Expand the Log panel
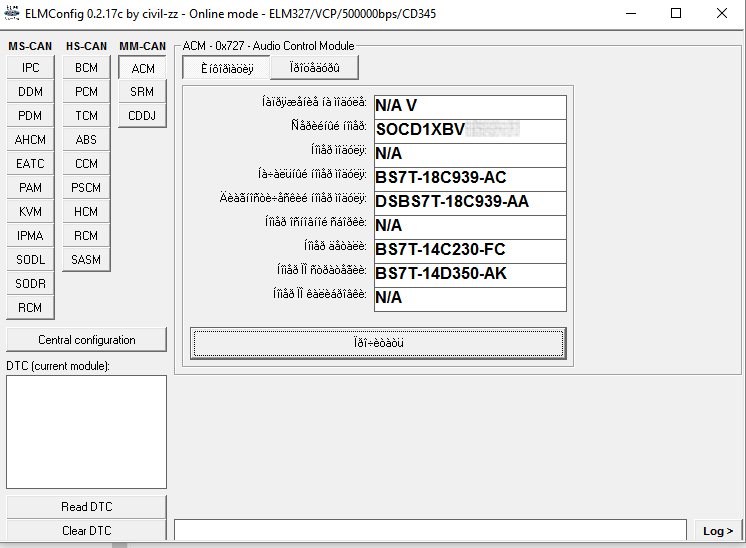 point(717,531)
